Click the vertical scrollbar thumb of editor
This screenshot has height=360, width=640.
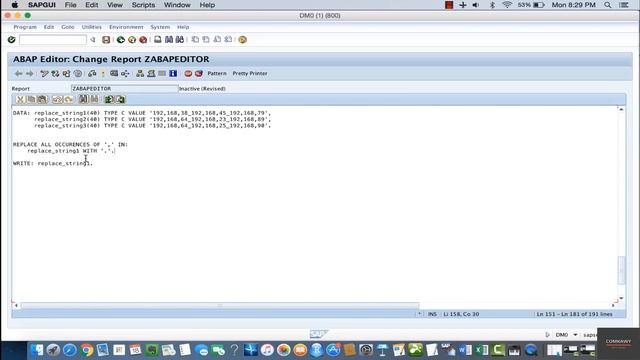621,270
